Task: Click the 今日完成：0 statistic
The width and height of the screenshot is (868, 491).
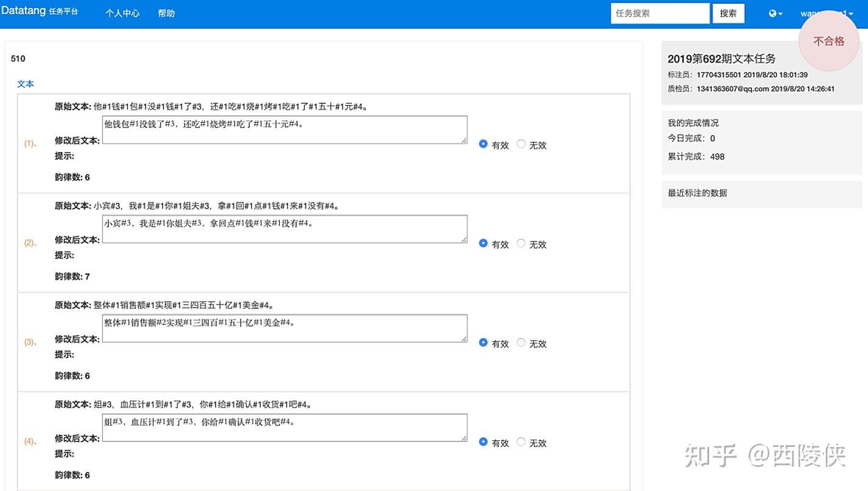Action: click(x=691, y=138)
